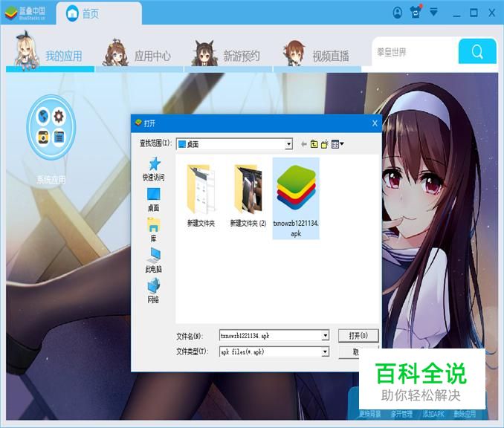Screen dimensions: 504x428
Task: Select the 视频直播 tab
Action: (x=317, y=54)
